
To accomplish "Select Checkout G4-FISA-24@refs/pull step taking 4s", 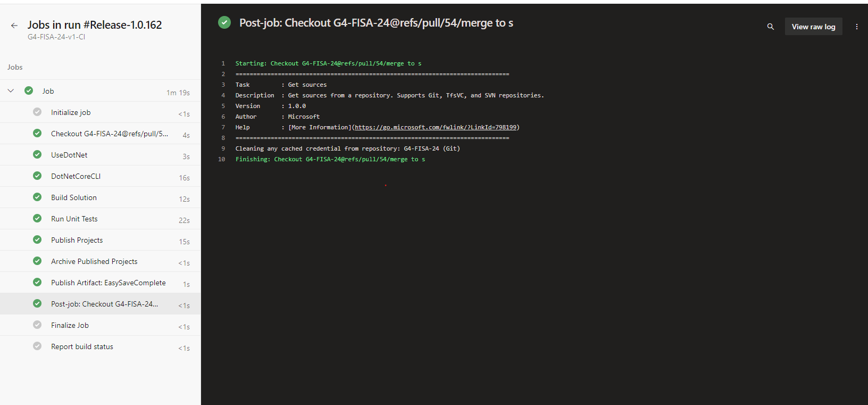I will (x=109, y=134).
